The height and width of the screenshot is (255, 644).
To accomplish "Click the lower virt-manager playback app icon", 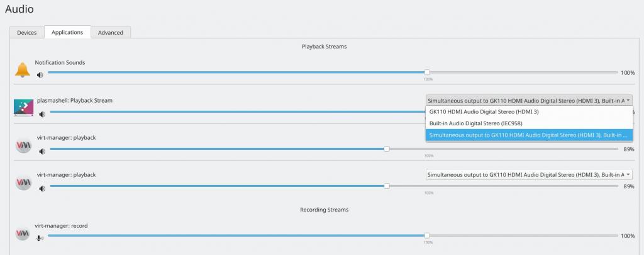I will [23, 182].
